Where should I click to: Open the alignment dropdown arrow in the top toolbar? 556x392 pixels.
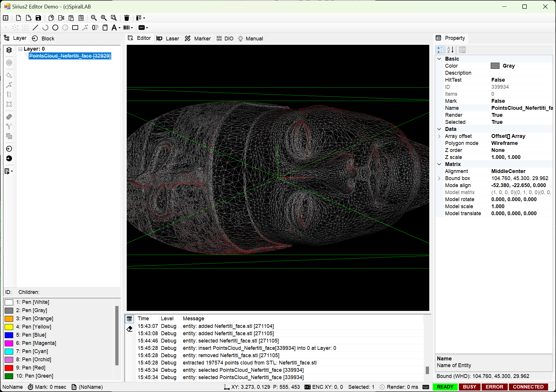(x=144, y=18)
